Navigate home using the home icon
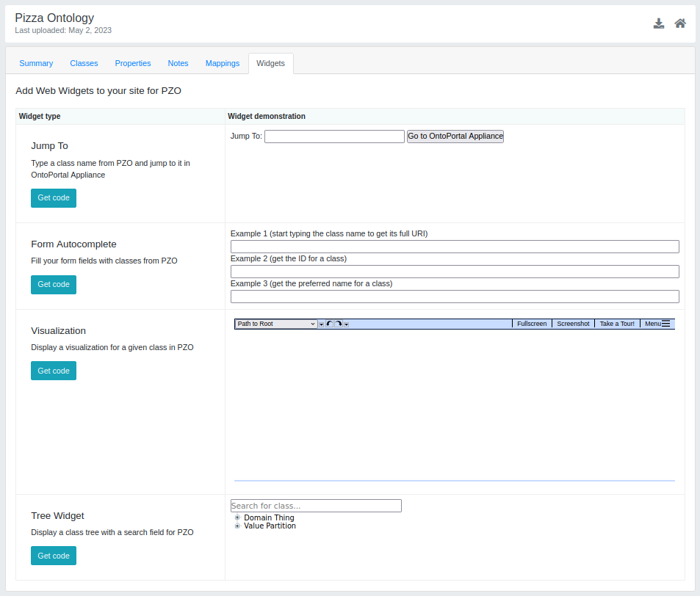This screenshot has width=700, height=596. coord(679,23)
